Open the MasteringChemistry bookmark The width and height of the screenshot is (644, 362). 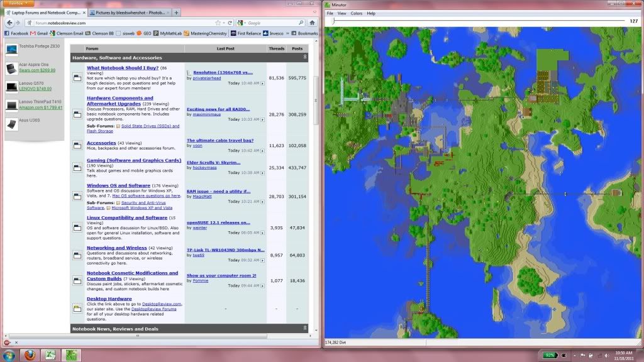(x=206, y=33)
